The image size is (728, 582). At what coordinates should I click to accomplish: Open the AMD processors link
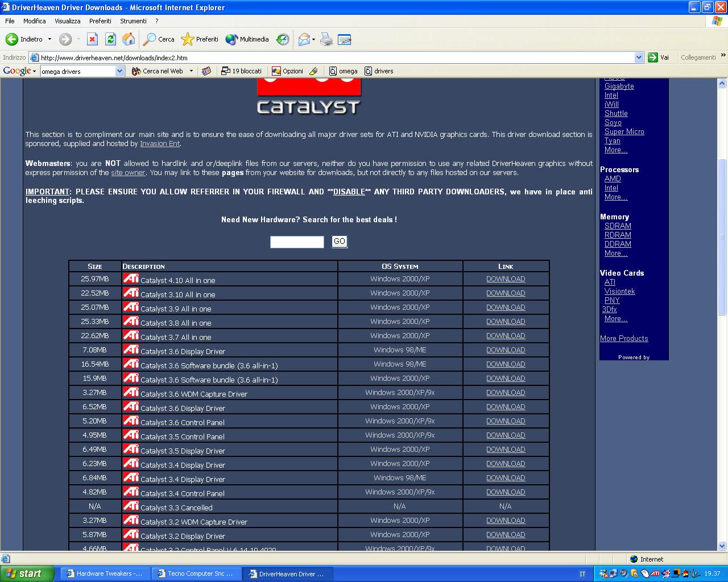pos(613,179)
